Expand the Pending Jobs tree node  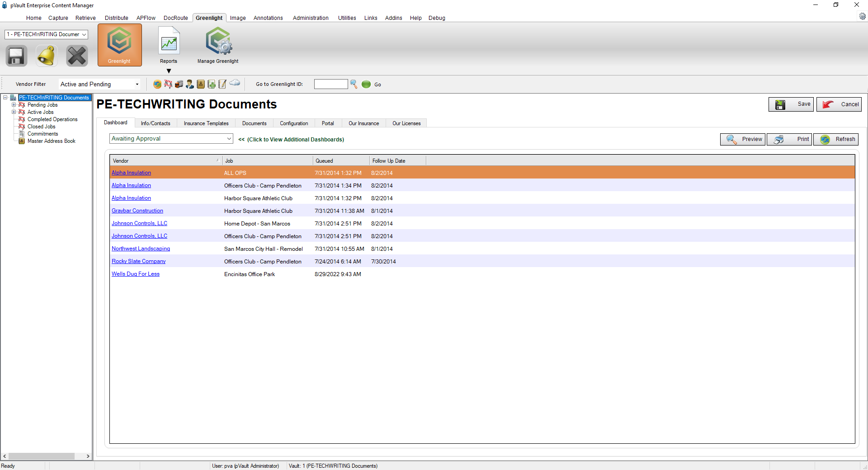click(14, 105)
